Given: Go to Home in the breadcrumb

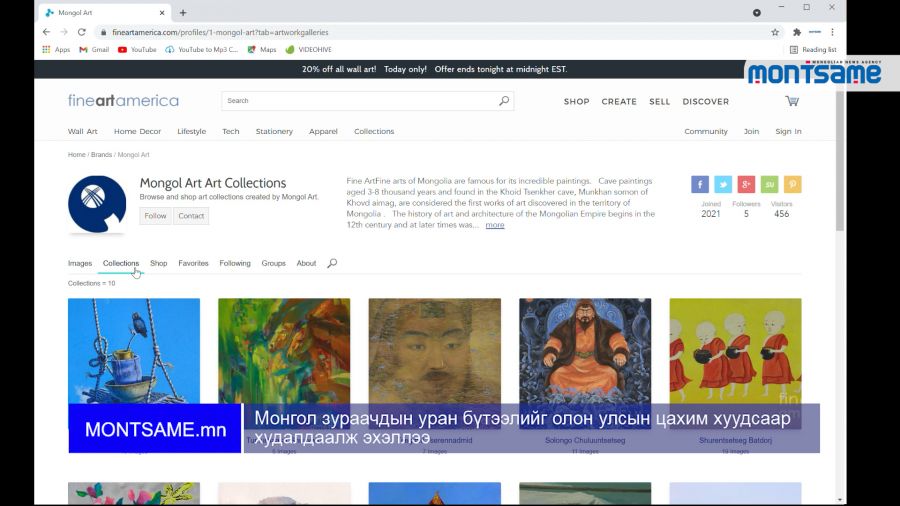Looking at the screenshot, I should [x=76, y=155].
